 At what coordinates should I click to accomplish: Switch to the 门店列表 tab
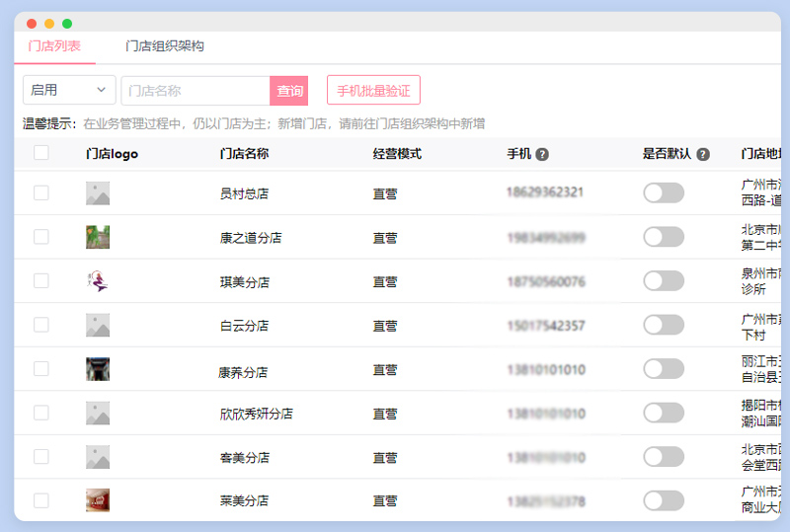click(54, 46)
